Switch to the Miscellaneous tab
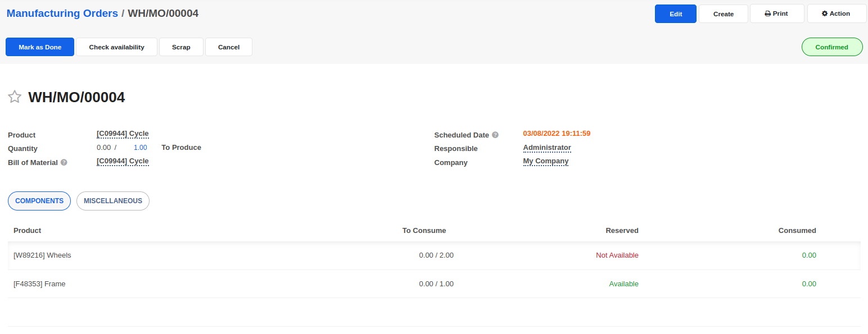 pyautogui.click(x=113, y=201)
